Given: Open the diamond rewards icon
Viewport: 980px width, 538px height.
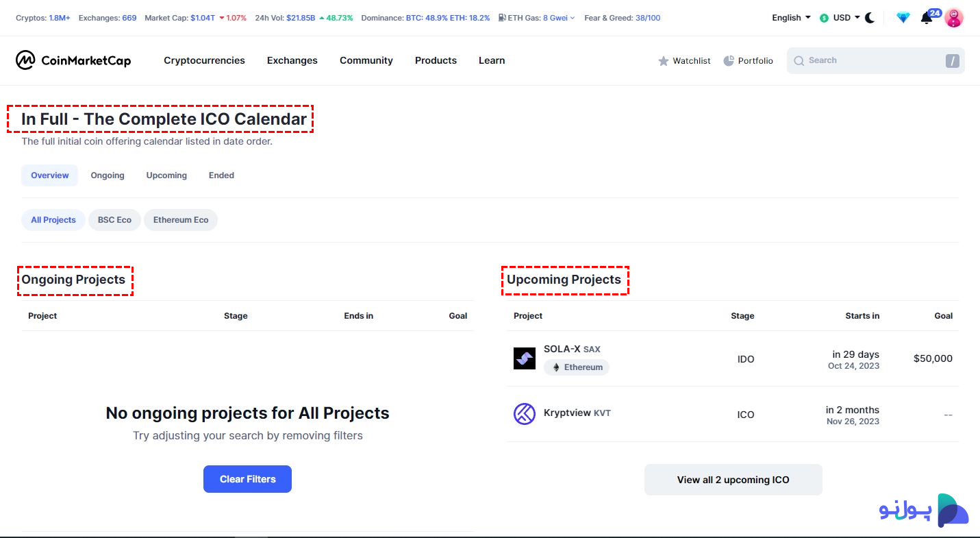Looking at the screenshot, I should [x=903, y=18].
